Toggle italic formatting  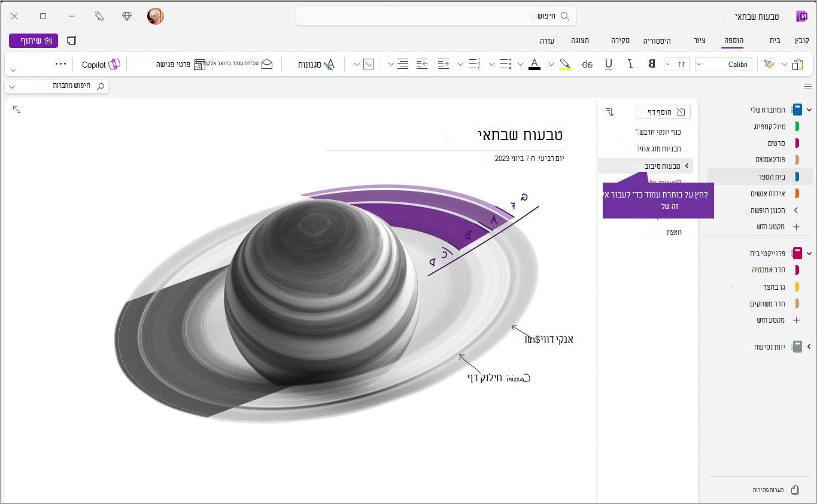click(630, 64)
